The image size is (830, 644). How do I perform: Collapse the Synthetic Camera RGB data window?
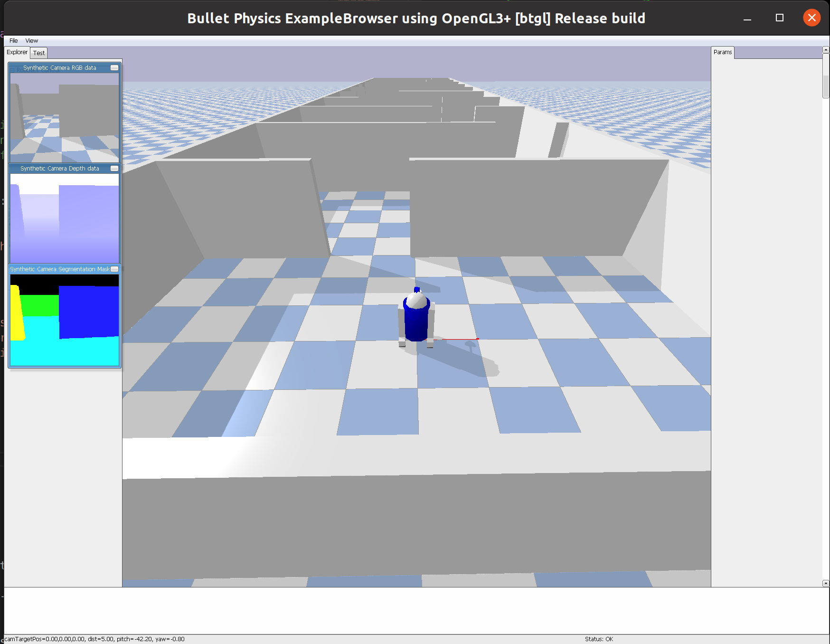click(x=114, y=68)
